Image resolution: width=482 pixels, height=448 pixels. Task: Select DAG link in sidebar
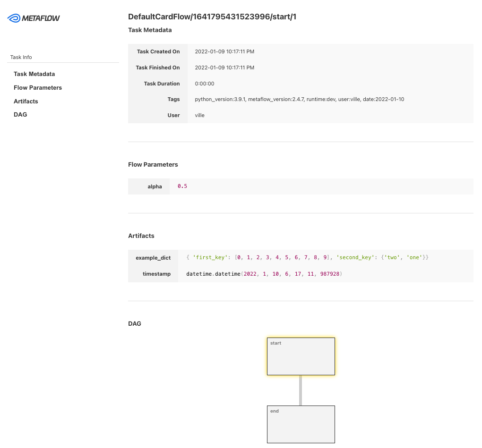(20, 115)
